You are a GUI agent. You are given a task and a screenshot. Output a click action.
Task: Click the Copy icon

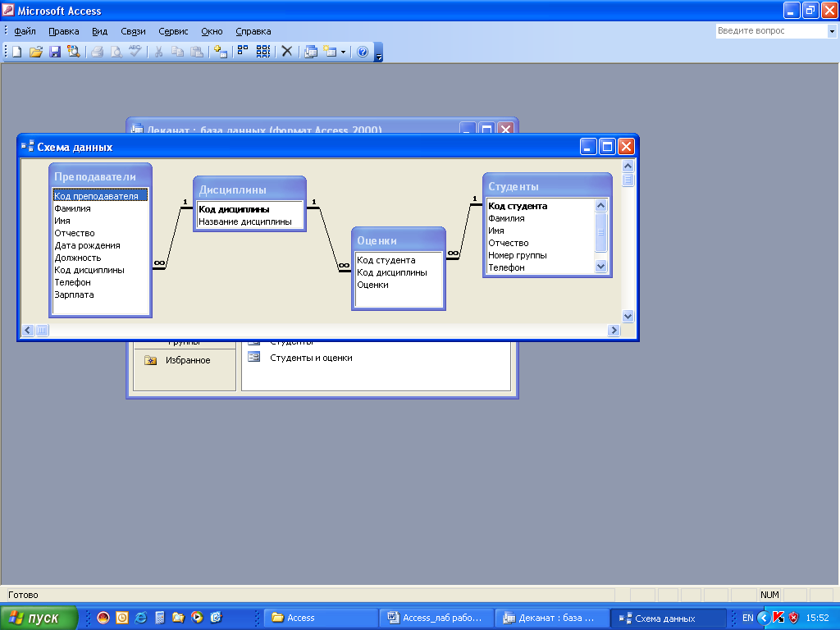coord(177,52)
